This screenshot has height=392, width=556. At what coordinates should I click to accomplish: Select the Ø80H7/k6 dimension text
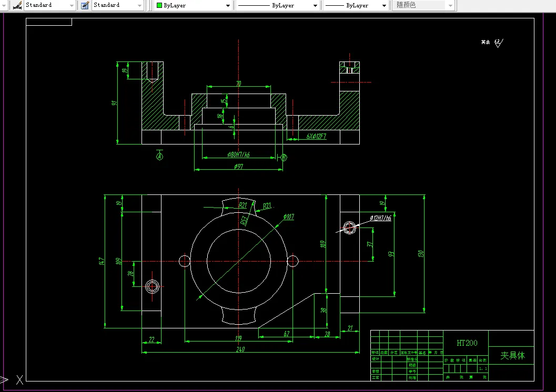(238, 154)
